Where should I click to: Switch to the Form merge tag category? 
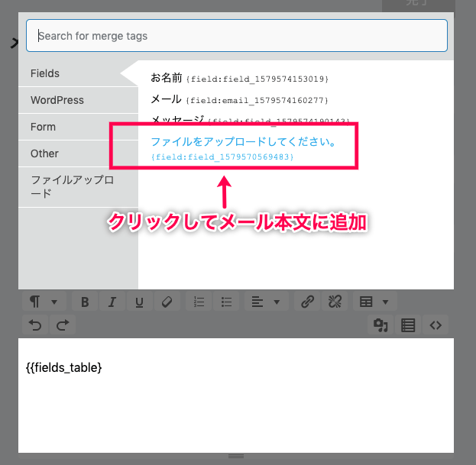(78, 127)
